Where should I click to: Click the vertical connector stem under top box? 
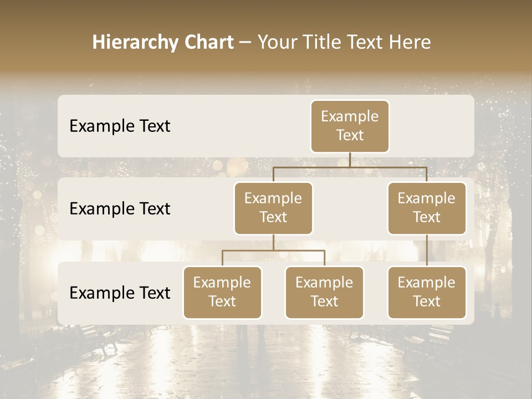[x=350, y=160]
